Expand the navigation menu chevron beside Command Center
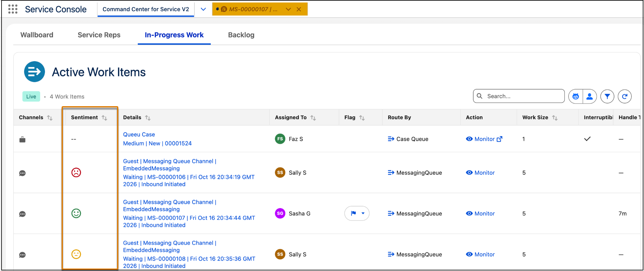 pos(203,9)
